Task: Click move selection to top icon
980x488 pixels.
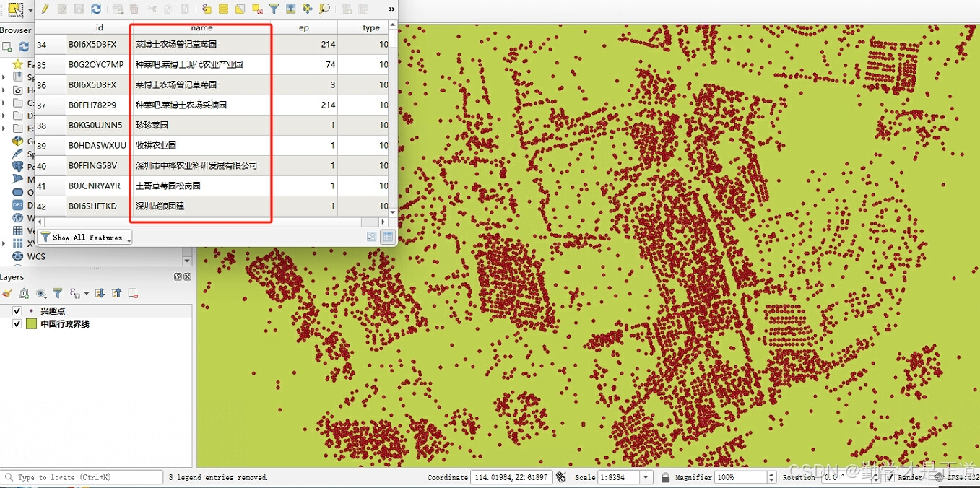Action: (x=290, y=9)
